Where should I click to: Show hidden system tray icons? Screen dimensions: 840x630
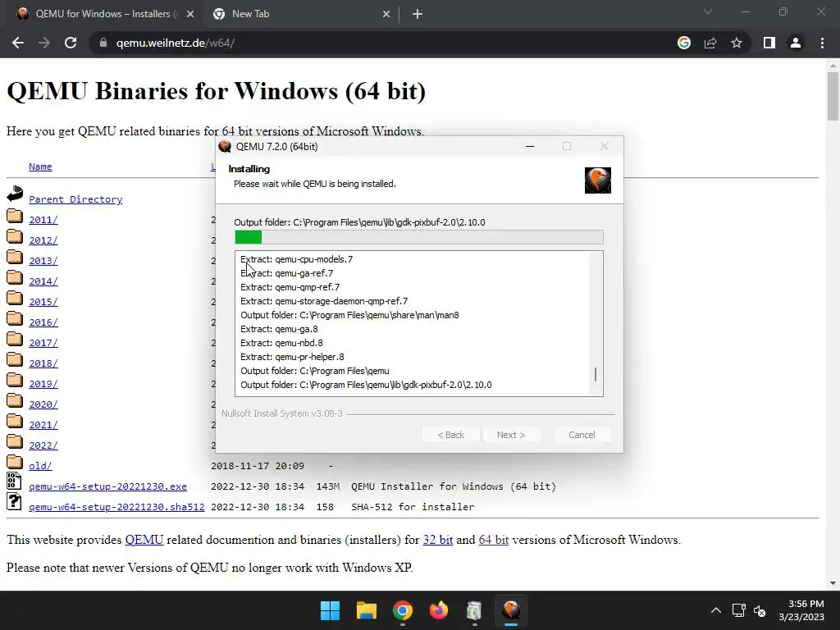click(715, 610)
